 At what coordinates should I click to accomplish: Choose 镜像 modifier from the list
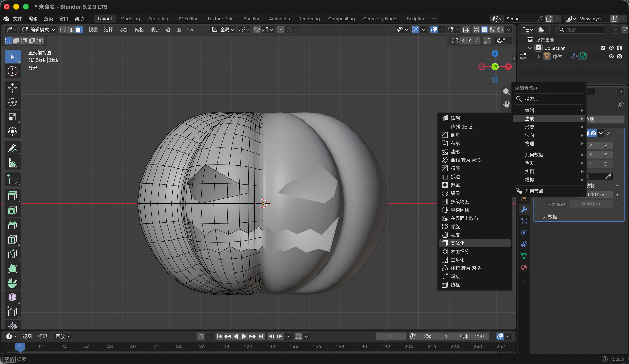[474, 193]
